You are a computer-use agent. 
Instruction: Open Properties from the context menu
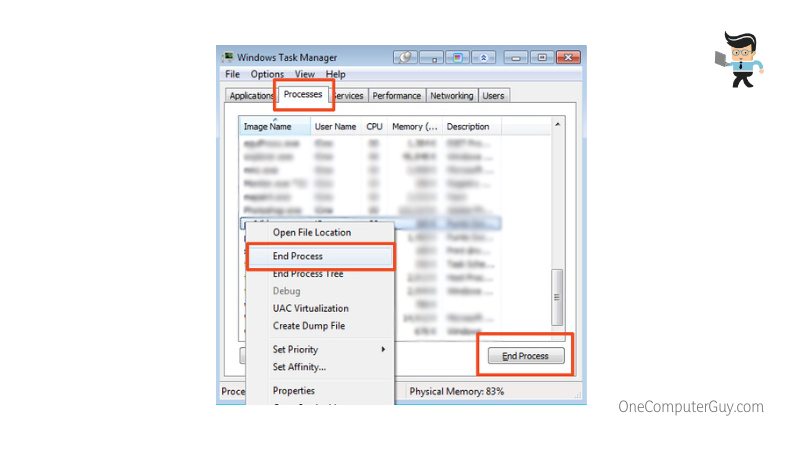coord(320,391)
